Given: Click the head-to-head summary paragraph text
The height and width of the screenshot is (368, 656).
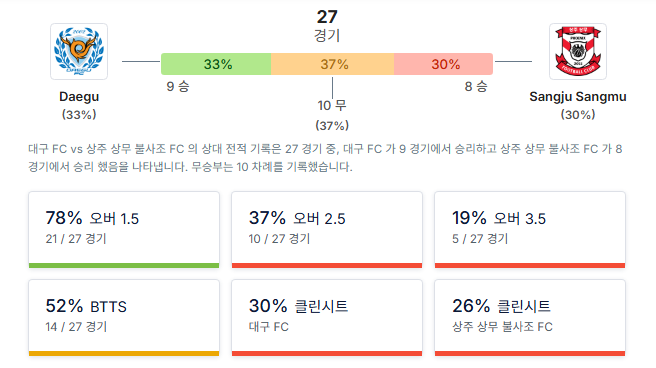Looking at the screenshot, I should pyautogui.click(x=325, y=158).
